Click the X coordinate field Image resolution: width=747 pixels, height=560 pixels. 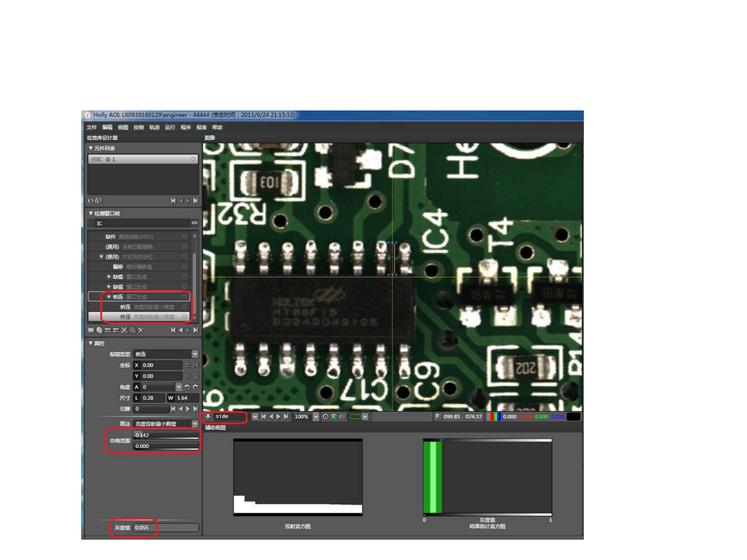(158, 365)
